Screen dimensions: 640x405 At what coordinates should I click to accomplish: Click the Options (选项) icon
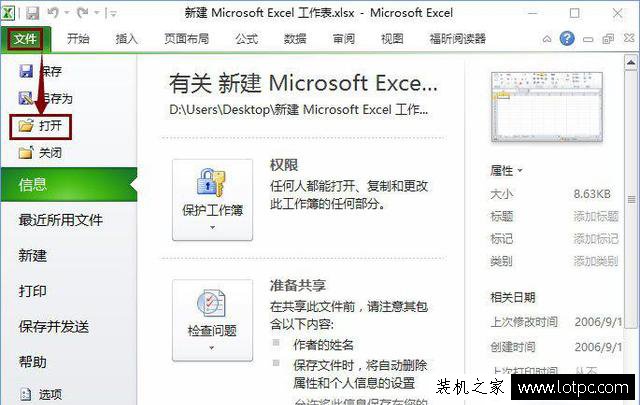[x=26, y=394]
